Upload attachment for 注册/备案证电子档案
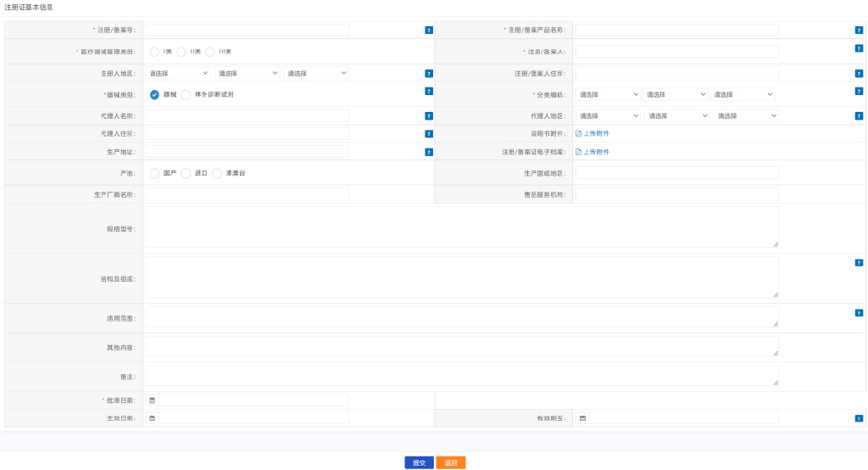 click(x=596, y=152)
